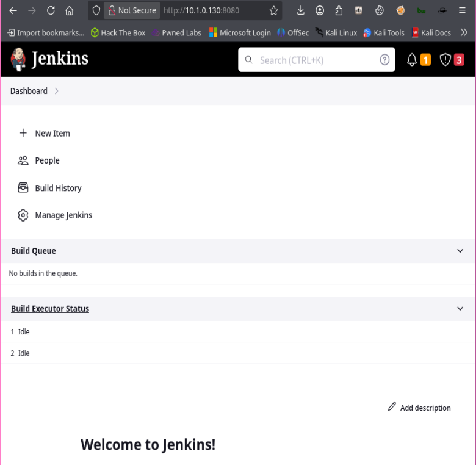Screen dimensions: 476x465
Task: Click the Build Queue heading
Action: coord(34,251)
